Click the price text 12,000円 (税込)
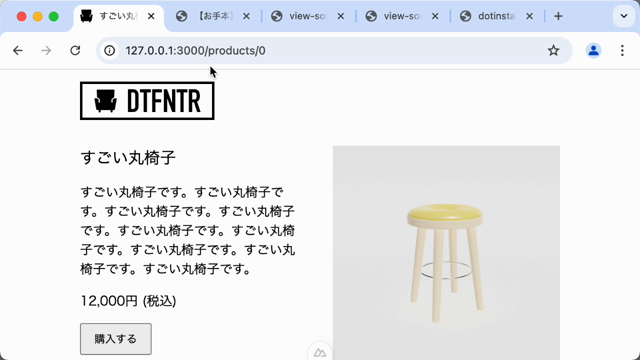The height and width of the screenshot is (360, 640). [x=128, y=301]
